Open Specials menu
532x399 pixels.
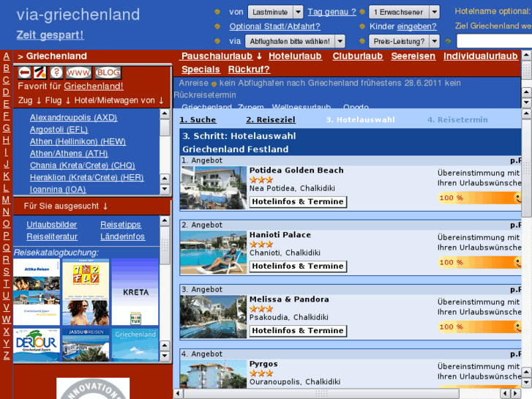[x=201, y=70]
